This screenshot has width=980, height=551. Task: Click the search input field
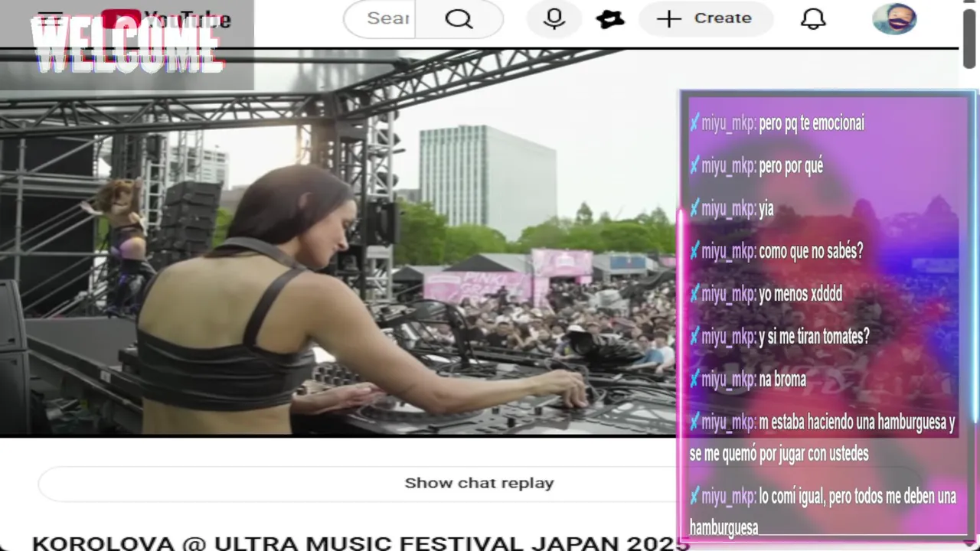click(381, 18)
